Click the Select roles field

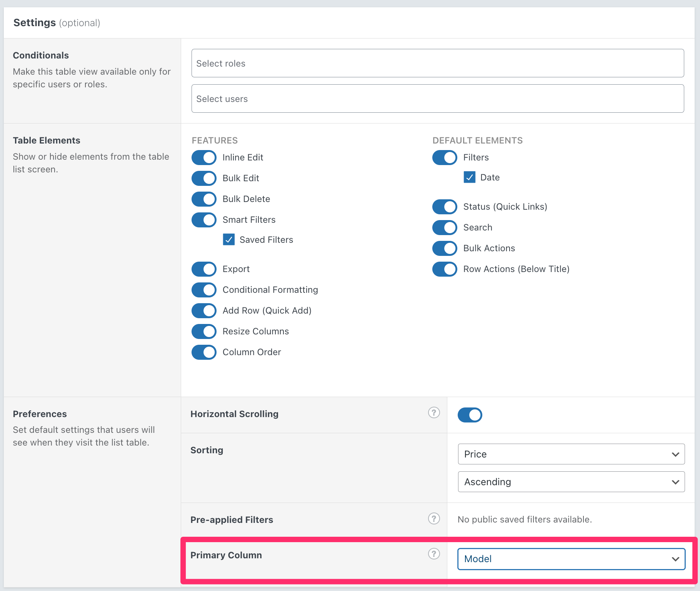point(437,63)
